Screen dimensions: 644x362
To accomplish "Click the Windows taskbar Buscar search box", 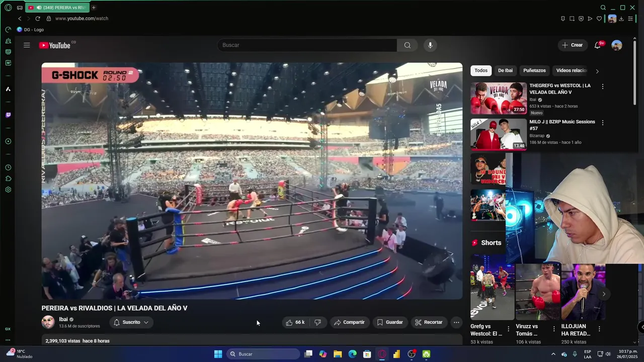I will (263, 354).
